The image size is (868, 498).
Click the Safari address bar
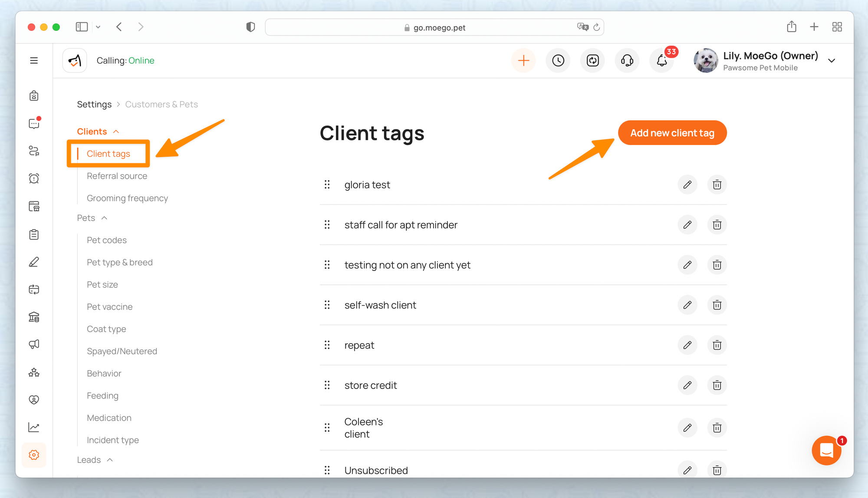pos(434,27)
